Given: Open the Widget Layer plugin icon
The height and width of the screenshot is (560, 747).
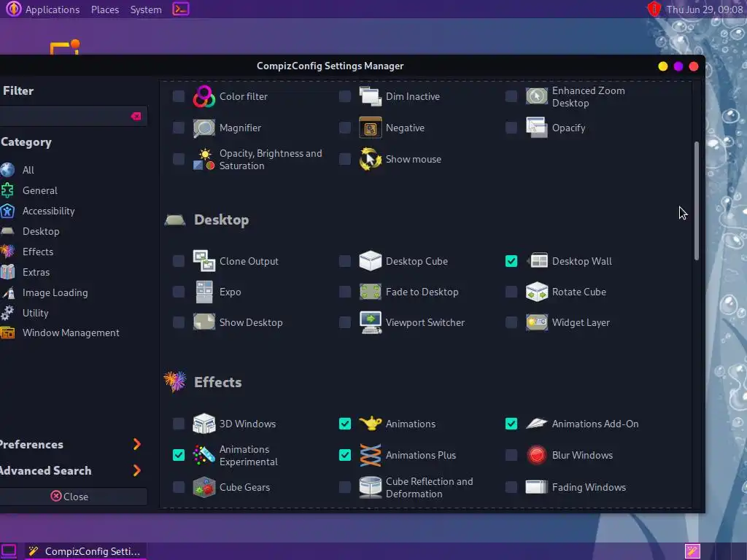Looking at the screenshot, I should point(536,322).
